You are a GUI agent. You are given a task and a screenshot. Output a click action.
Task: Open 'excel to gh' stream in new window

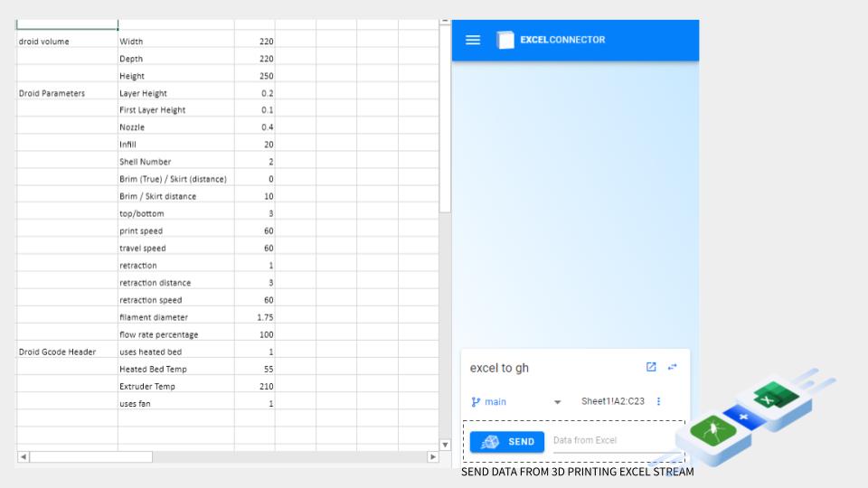tap(651, 367)
